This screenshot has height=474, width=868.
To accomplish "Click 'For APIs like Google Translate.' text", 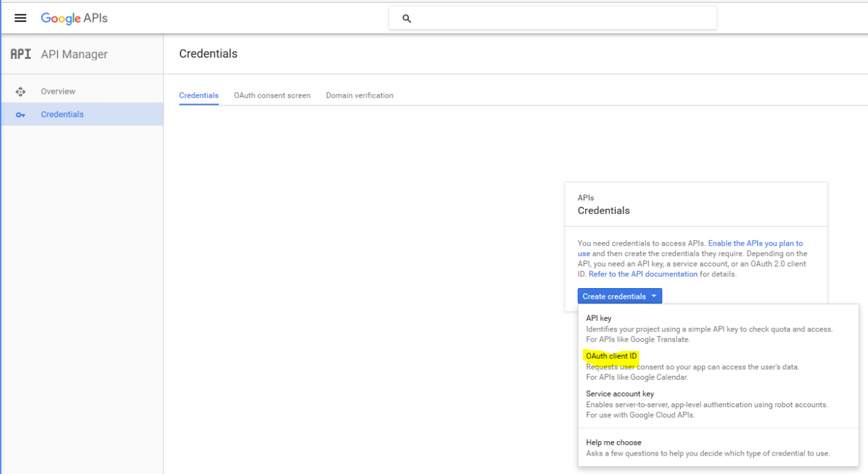I will click(638, 339).
